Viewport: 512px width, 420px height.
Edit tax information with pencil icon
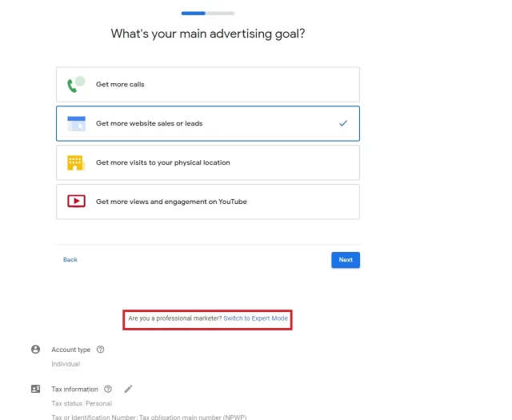point(128,389)
